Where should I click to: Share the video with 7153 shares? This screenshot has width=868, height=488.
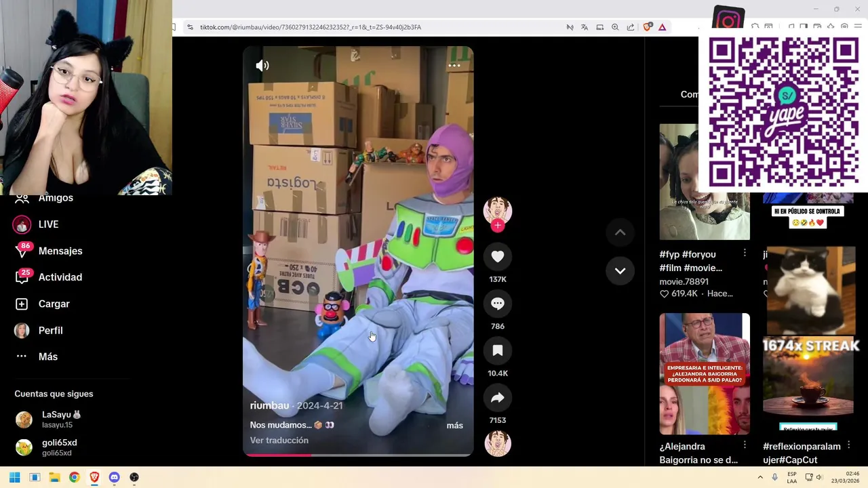pyautogui.click(x=498, y=398)
